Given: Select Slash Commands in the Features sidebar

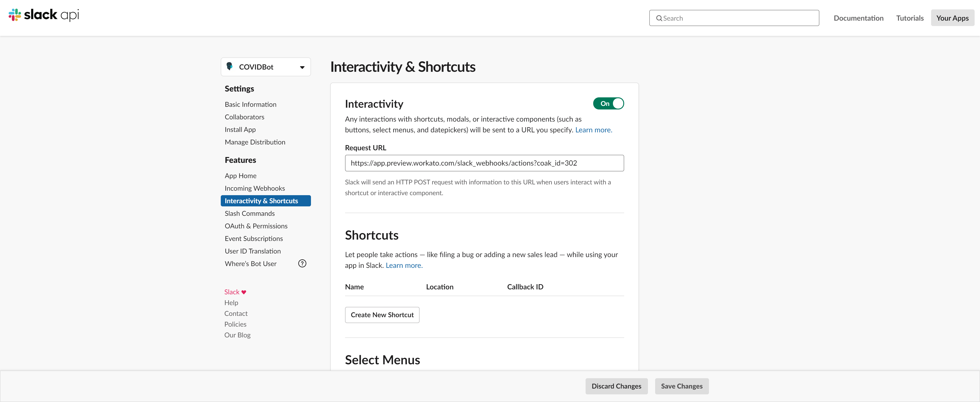Looking at the screenshot, I should pos(249,213).
